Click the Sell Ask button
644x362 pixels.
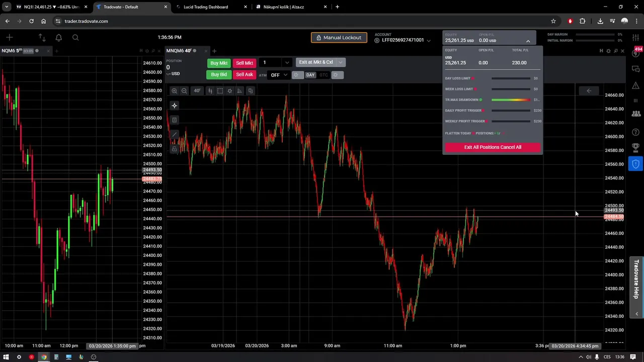click(x=245, y=74)
